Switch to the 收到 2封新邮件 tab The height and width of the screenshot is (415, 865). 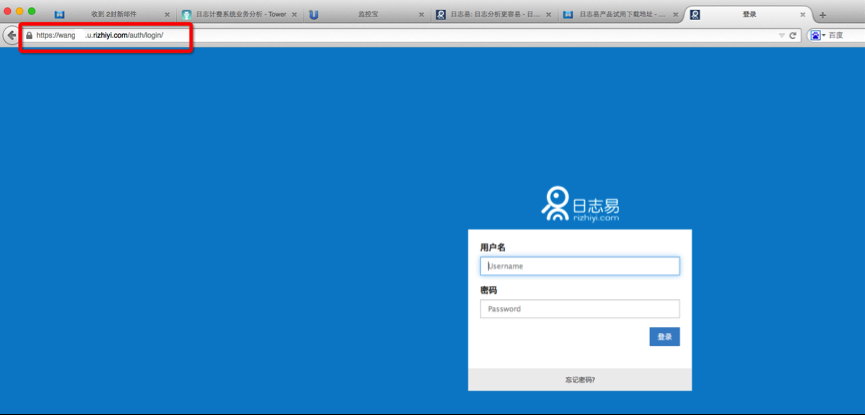112,15
